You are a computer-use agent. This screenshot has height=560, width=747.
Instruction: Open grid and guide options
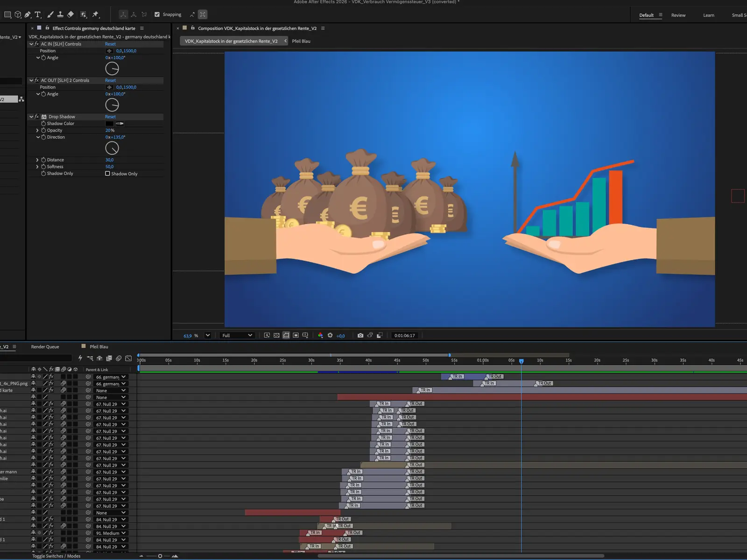click(305, 336)
